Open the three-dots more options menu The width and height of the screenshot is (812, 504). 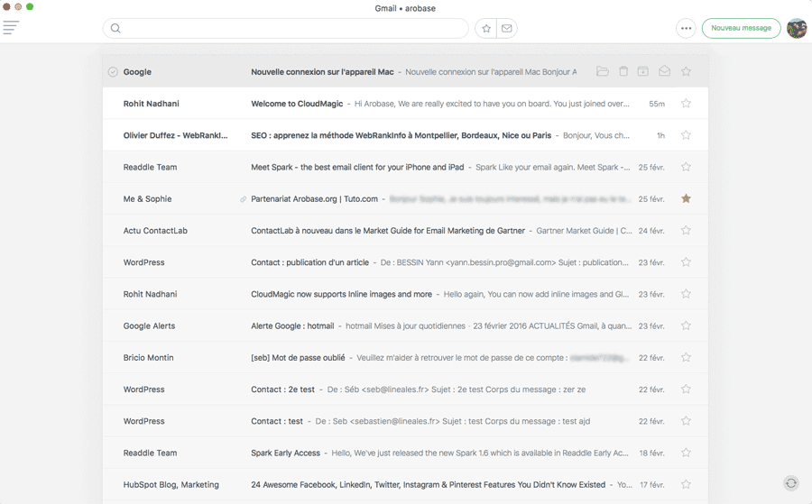pyautogui.click(x=687, y=29)
